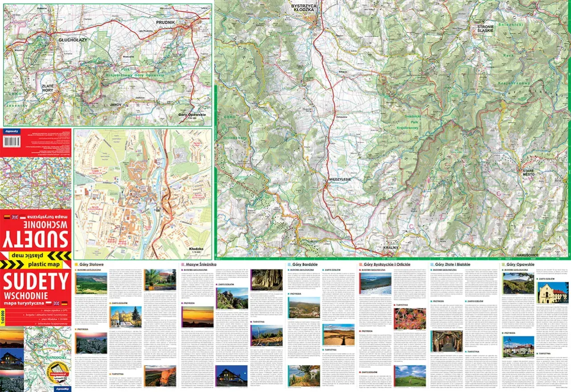Click the 'JANOV' label on the map
This screenshot has height=392, width=571.
click(115, 105)
